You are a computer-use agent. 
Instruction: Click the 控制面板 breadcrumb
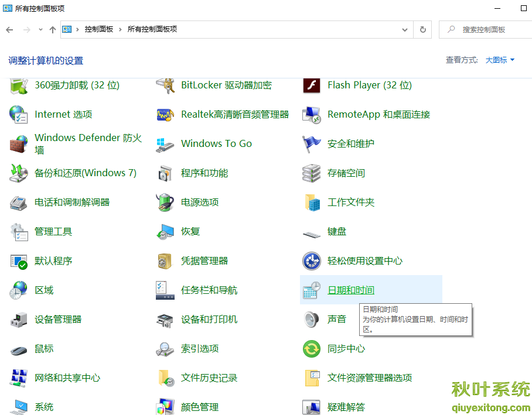tap(99, 29)
